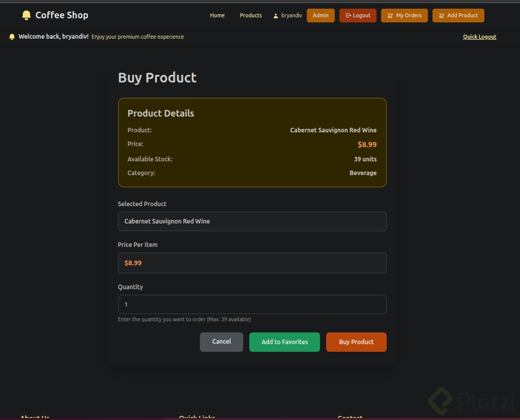Viewport: 520px width, 420px height.
Task: Click the 'Welcome back, bryandiv!' text
Action: 53,37
